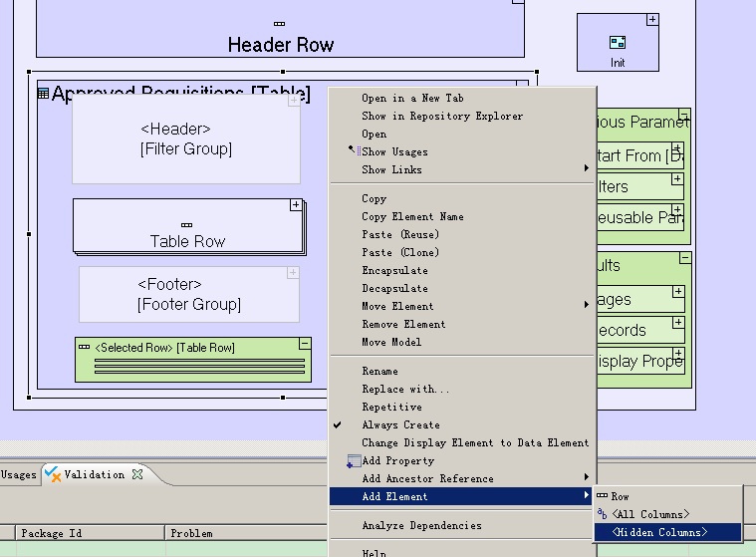Click the Init element icon
The height and width of the screenshot is (557, 756).
618,43
